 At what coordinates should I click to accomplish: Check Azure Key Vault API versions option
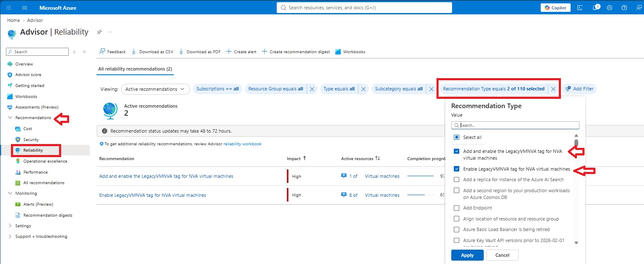[456, 241]
